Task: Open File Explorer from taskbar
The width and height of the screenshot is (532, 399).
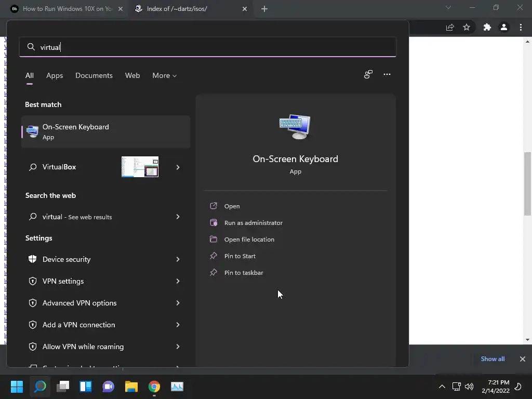Action: (x=131, y=387)
